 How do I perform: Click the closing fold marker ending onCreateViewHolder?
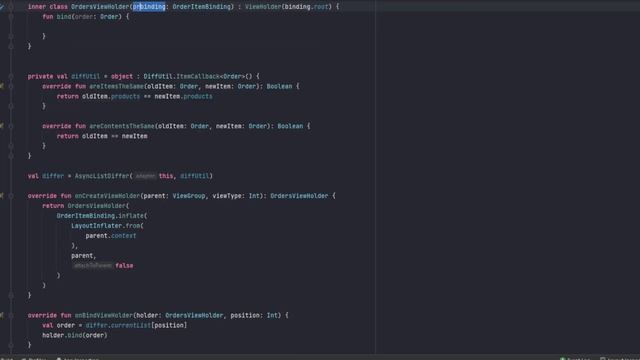click(11, 295)
